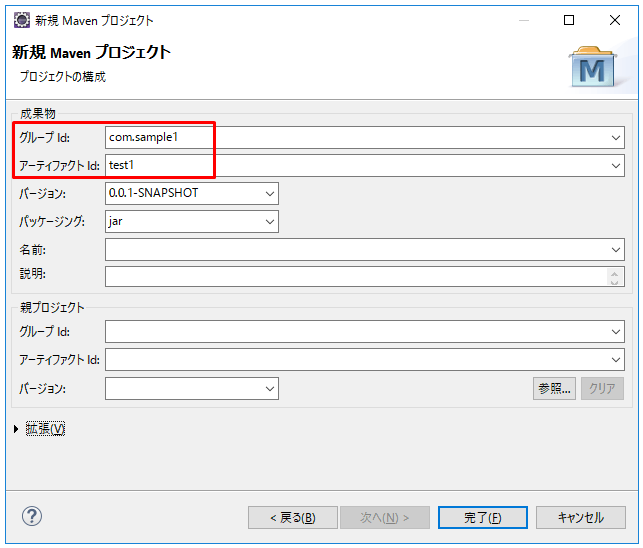Click the クリア button
This screenshot has width=643, height=548.
pos(602,388)
